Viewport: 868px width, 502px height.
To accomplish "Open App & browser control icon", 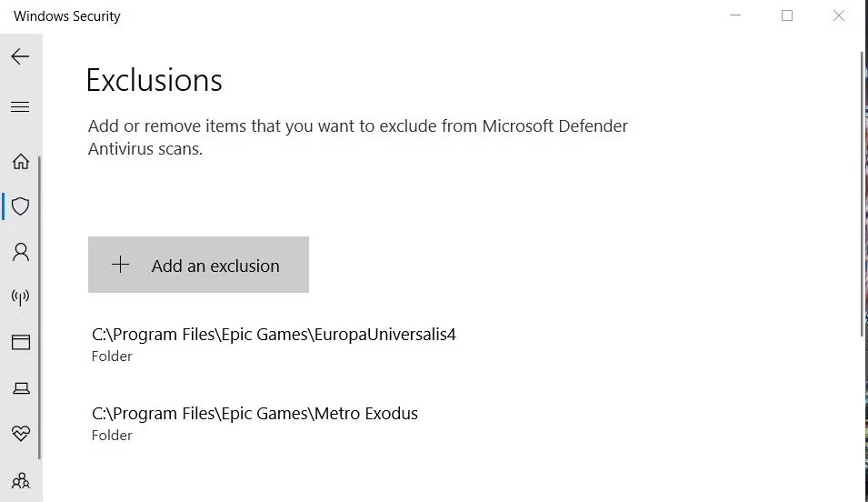I will coord(20,343).
